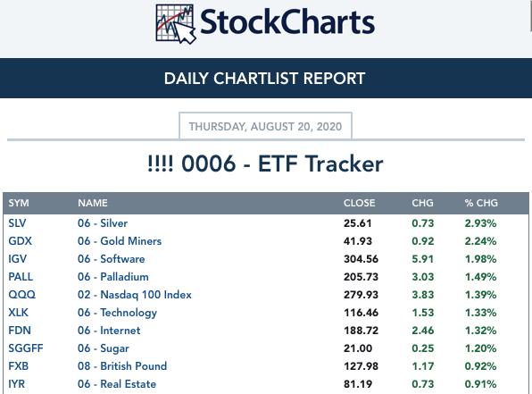532x394 pixels.
Task: Click the FXB ticker symbol
Action: click(x=19, y=366)
